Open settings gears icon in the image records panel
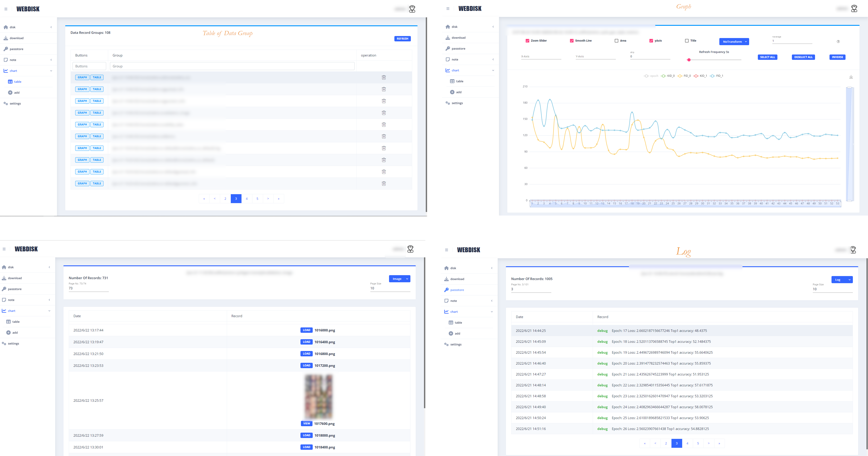Image resolution: width=868 pixels, height=456 pixels. [x=4, y=343]
